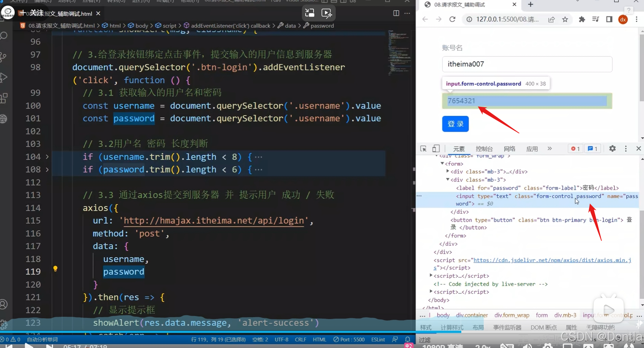
Task: Expand the script node below live-server comment
Action: coord(431,292)
